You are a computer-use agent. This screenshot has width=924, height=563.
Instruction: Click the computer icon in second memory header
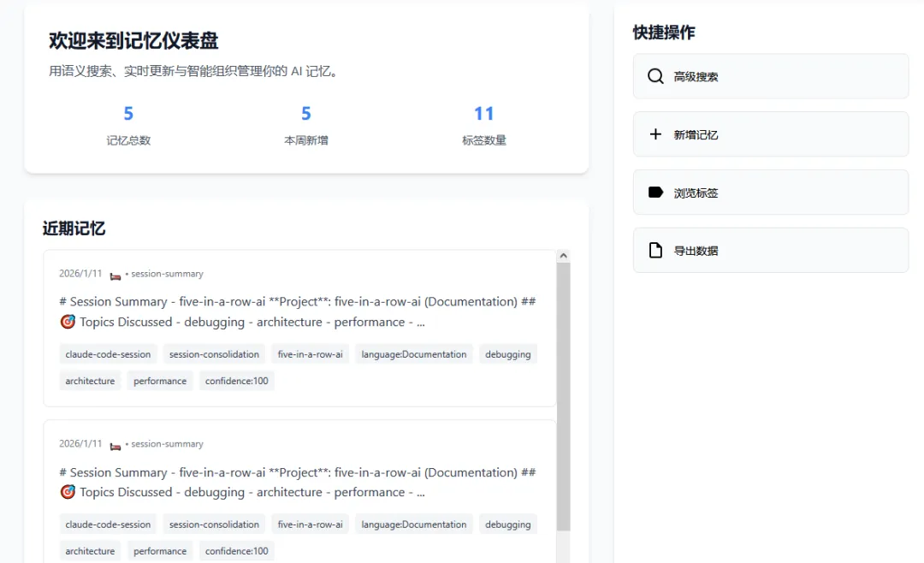tap(115, 446)
